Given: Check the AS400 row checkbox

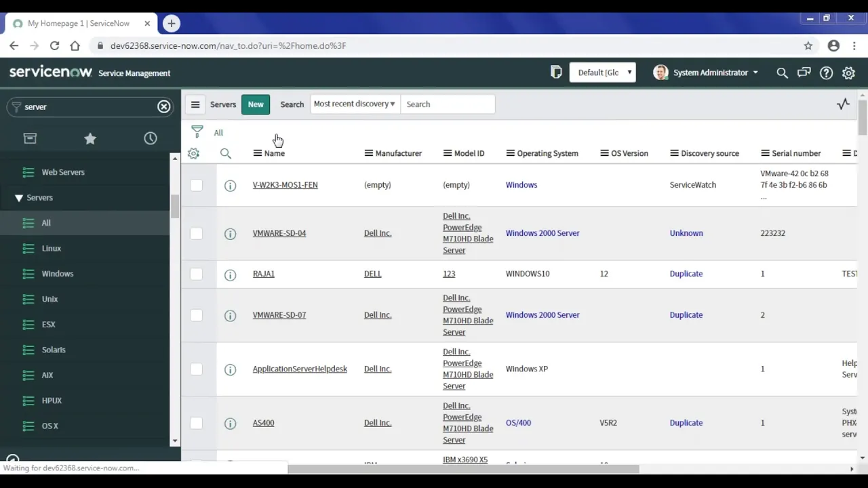Looking at the screenshot, I should tap(196, 422).
